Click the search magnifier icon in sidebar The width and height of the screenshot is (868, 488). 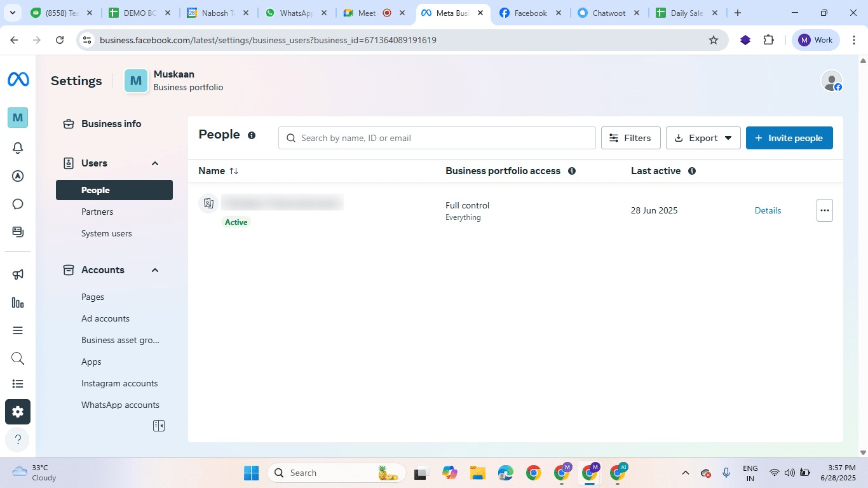(17, 358)
